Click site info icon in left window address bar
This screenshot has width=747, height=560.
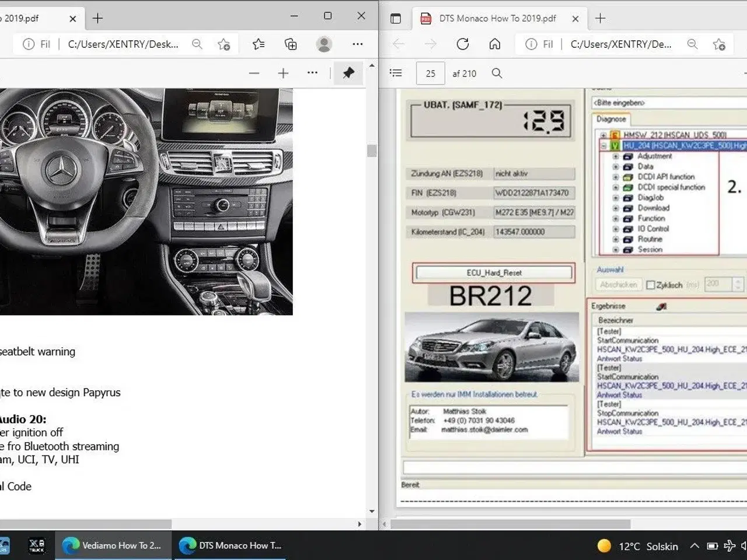[29, 44]
